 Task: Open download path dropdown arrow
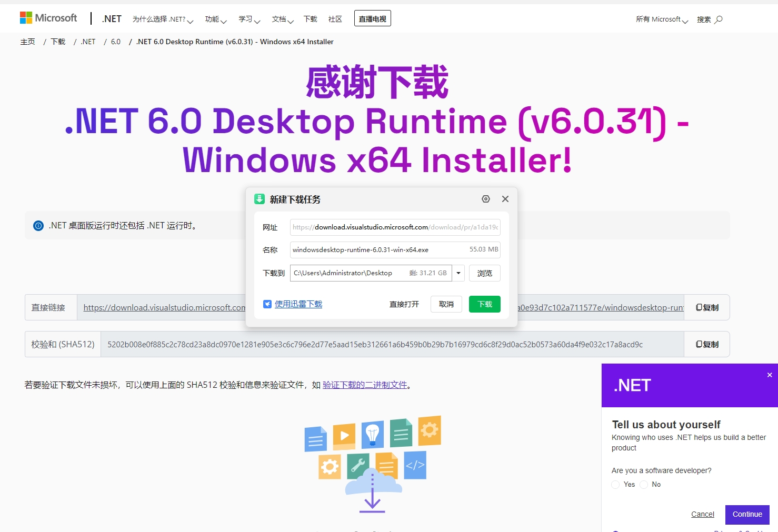(x=458, y=273)
